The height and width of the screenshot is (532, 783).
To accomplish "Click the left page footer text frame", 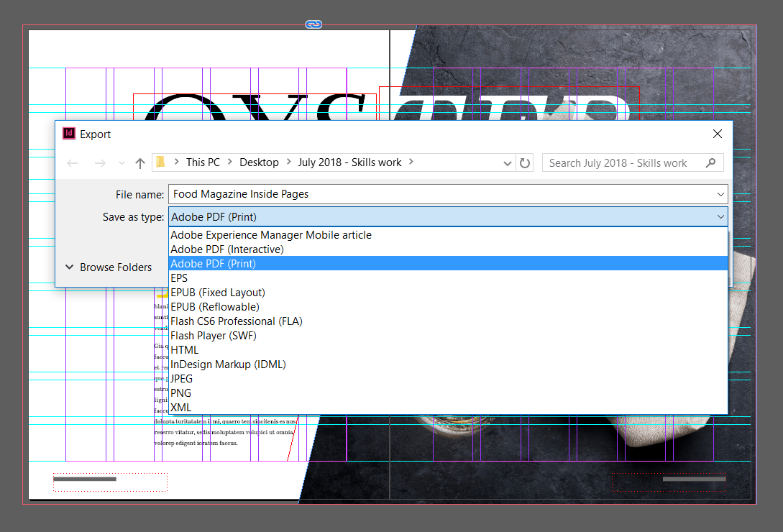I will (x=110, y=482).
